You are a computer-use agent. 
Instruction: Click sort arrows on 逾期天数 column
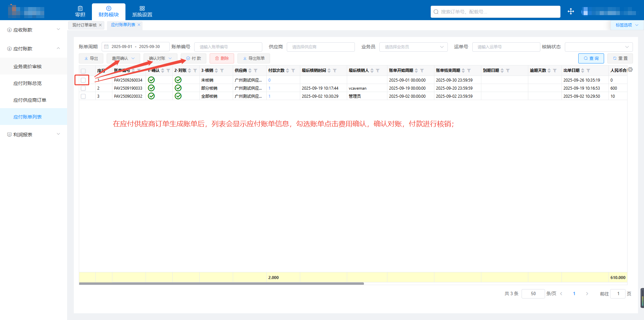[549, 71]
